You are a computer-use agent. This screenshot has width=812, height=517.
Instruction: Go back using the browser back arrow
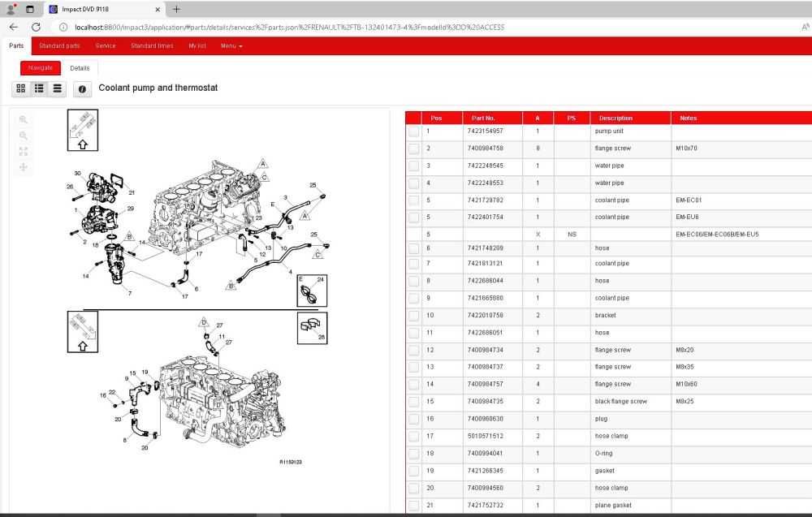pos(14,27)
